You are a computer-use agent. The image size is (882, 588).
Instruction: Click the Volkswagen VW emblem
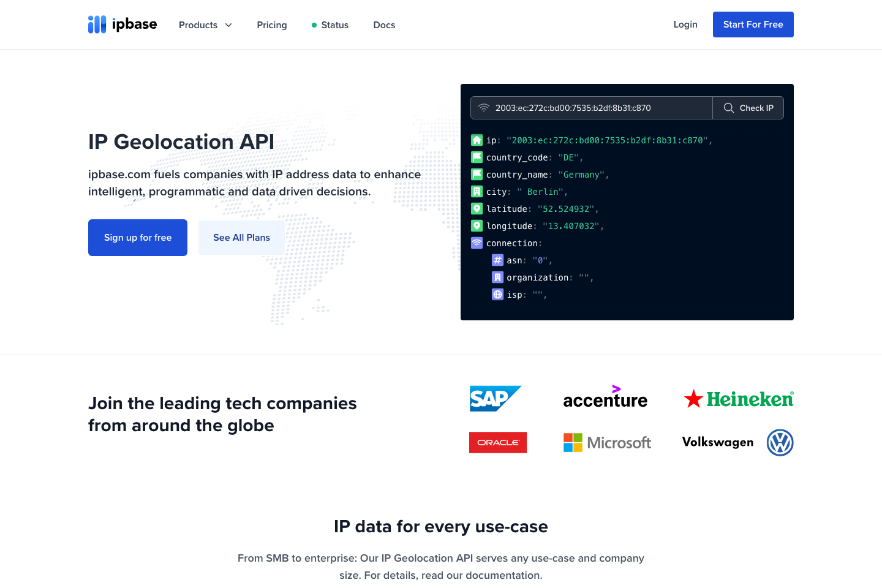pyautogui.click(x=780, y=442)
